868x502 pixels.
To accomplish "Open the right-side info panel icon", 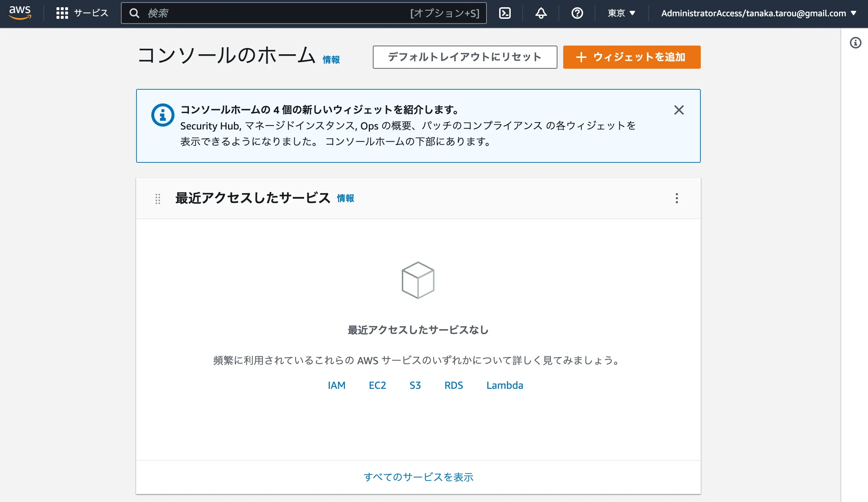I will (x=855, y=43).
